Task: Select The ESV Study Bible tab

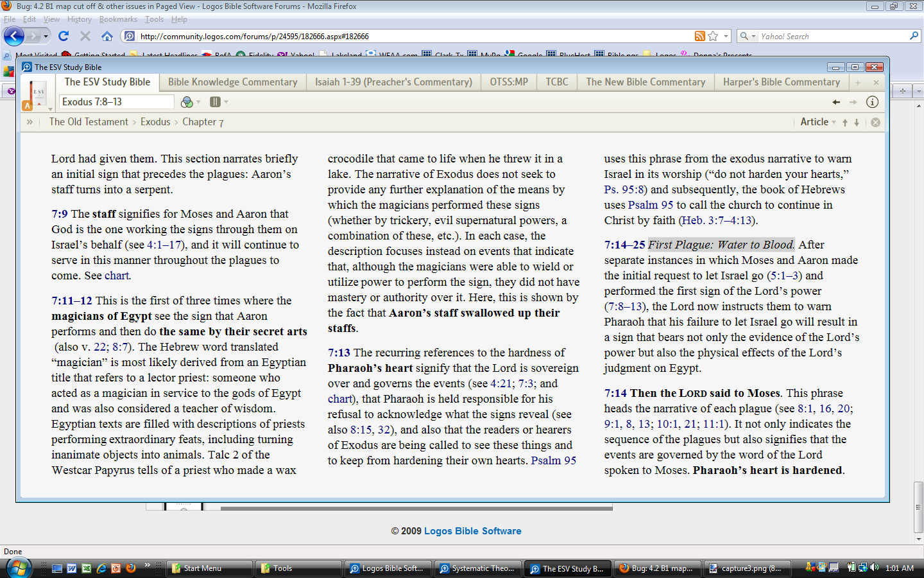Action: click(x=107, y=82)
